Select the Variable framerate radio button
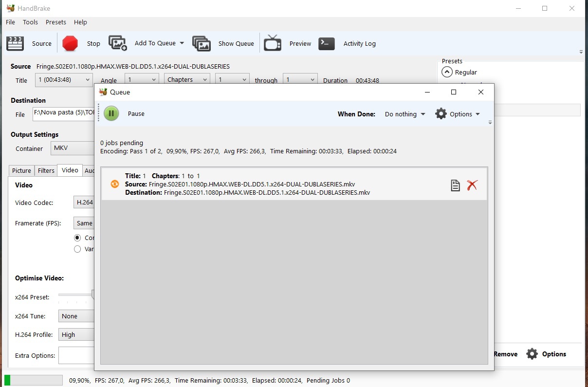Image resolution: width=588 pixels, height=387 pixels. point(77,249)
